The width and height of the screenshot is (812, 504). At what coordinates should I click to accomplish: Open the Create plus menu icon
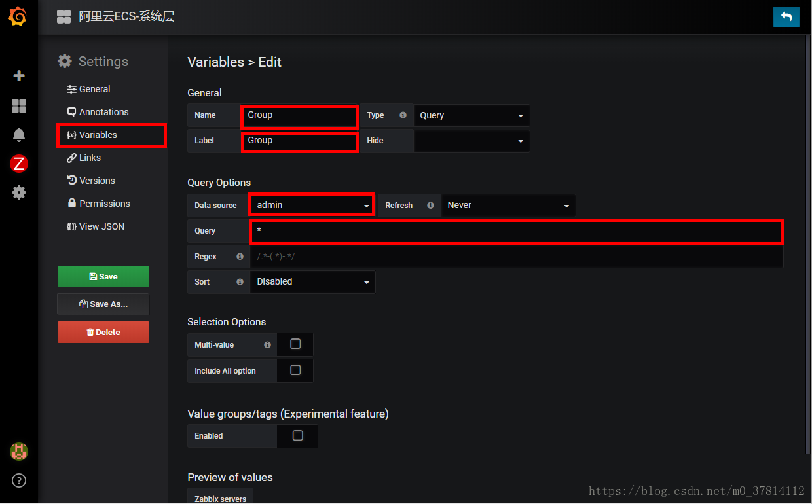[19, 76]
